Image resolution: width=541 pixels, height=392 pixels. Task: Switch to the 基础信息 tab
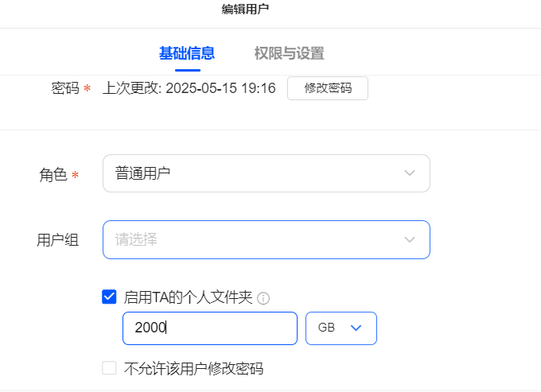pyautogui.click(x=187, y=53)
